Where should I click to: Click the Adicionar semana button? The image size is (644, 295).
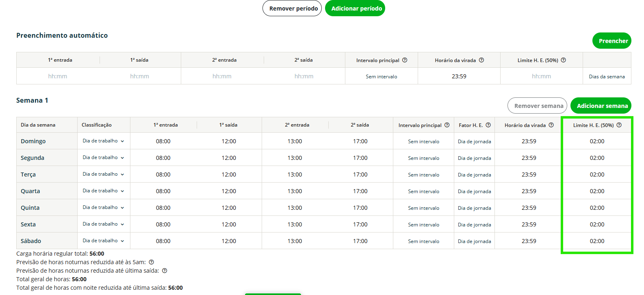(x=601, y=106)
